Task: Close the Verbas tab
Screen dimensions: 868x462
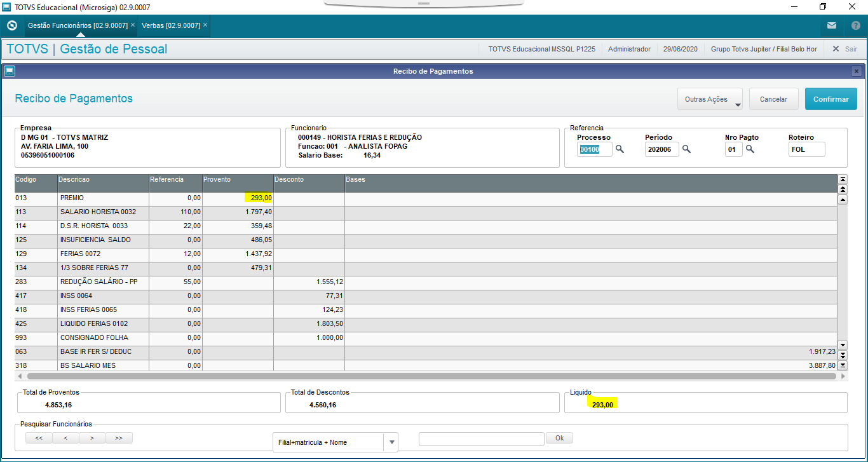Action: (x=205, y=25)
